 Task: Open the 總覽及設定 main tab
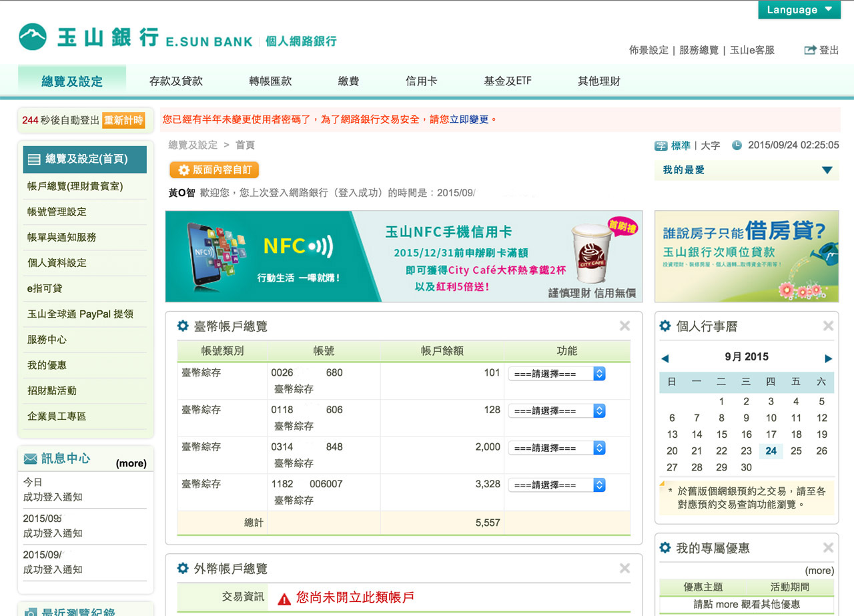pos(72,81)
